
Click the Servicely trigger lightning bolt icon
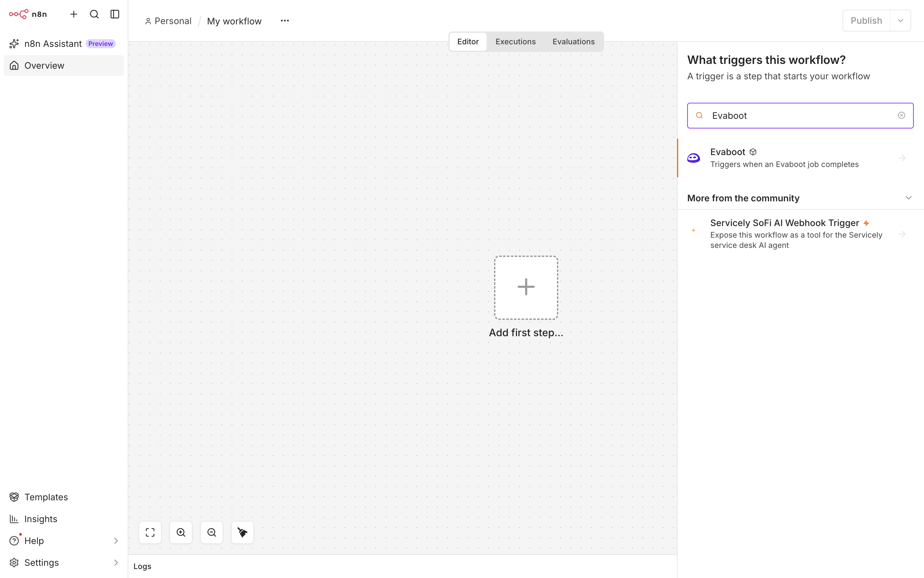[x=866, y=223]
